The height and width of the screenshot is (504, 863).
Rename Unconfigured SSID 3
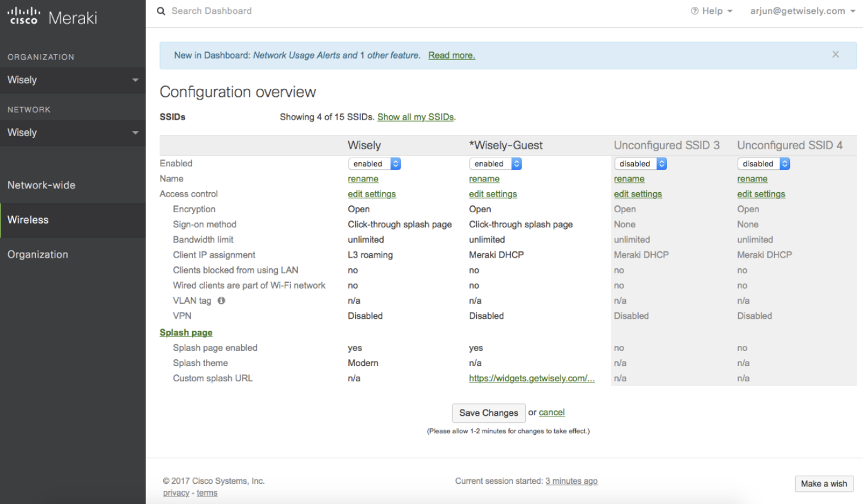(629, 179)
